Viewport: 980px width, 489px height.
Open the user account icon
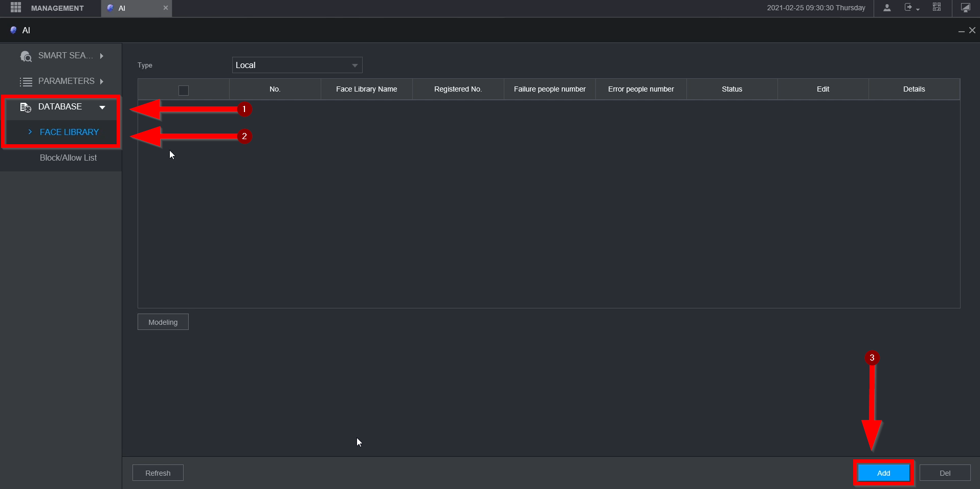[x=887, y=8]
